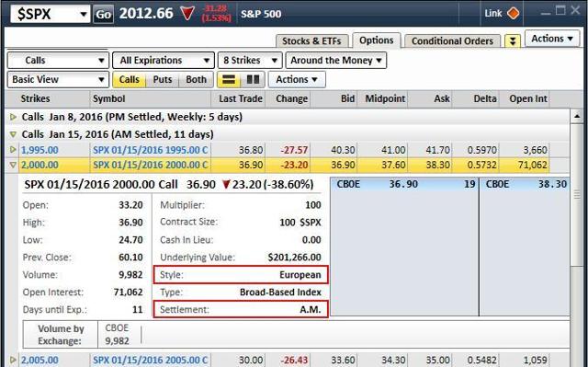Open the All Expirations dropdown
588x367 pixels.
coord(164,61)
